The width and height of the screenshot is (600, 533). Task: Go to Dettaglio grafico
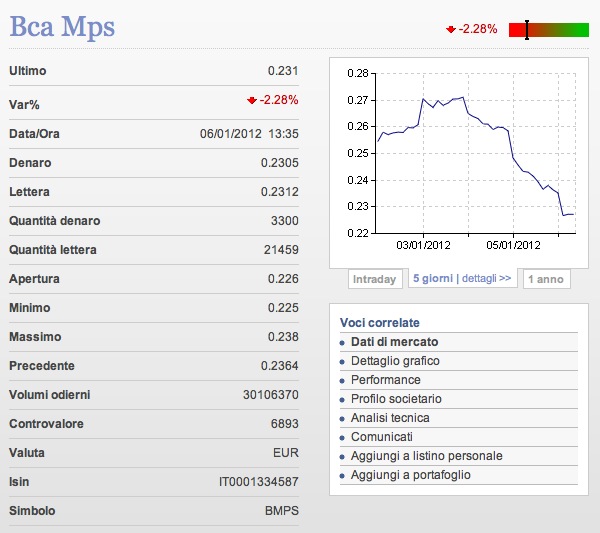pos(395,361)
